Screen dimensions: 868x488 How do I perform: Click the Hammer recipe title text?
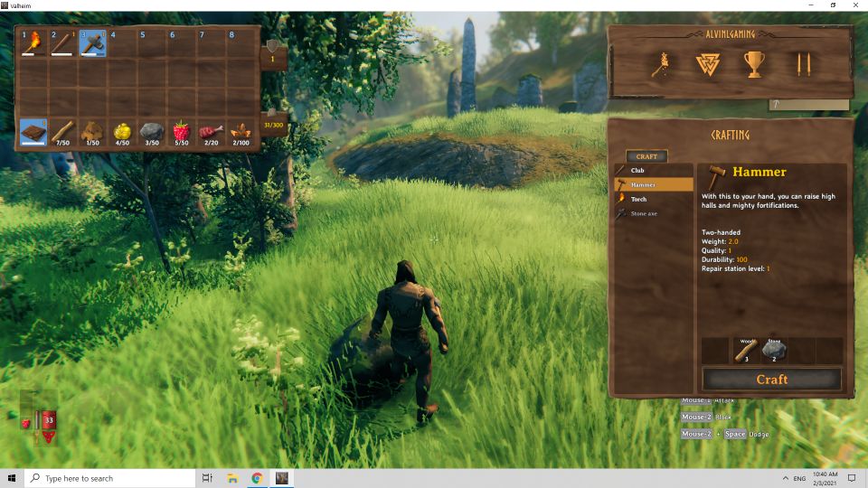pos(759,172)
